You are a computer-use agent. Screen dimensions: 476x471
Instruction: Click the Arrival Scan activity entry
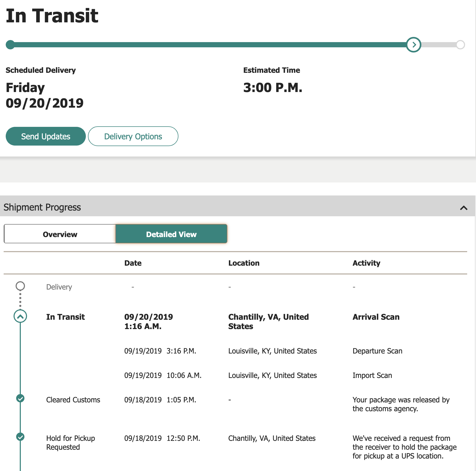click(x=376, y=317)
